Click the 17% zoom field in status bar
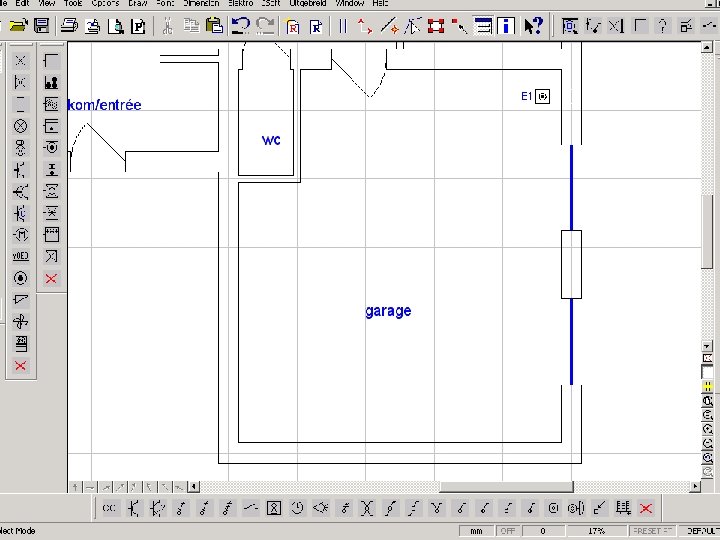 (596, 531)
